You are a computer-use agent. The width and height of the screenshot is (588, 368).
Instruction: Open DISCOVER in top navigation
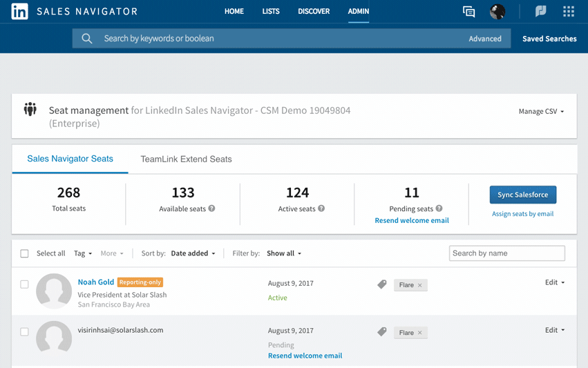pos(314,11)
